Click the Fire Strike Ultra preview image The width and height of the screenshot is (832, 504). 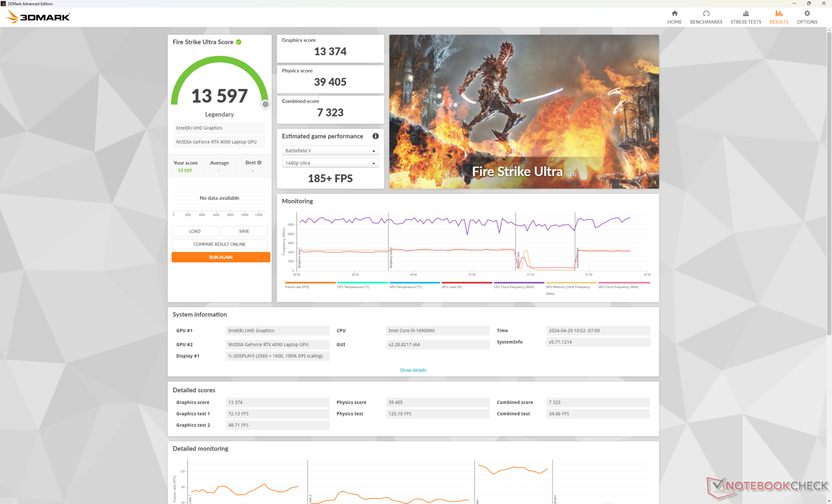point(523,111)
